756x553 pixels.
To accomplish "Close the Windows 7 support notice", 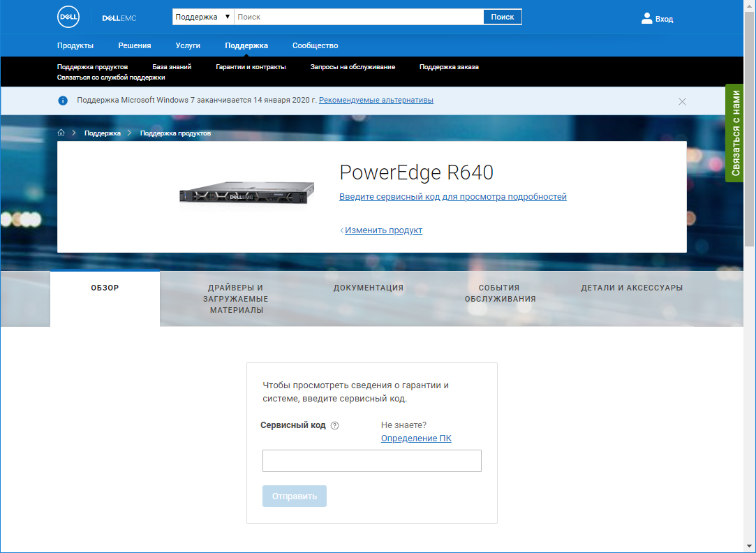I will pos(682,101).
